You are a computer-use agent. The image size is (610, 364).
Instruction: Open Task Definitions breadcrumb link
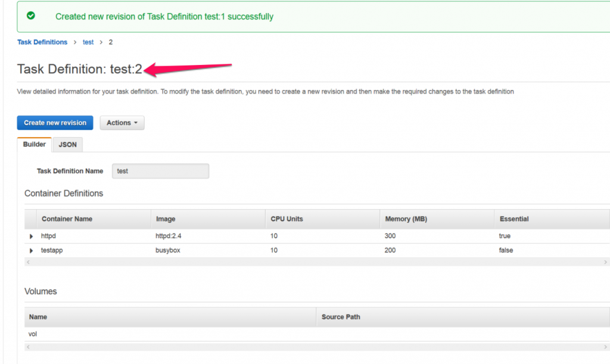42,42
